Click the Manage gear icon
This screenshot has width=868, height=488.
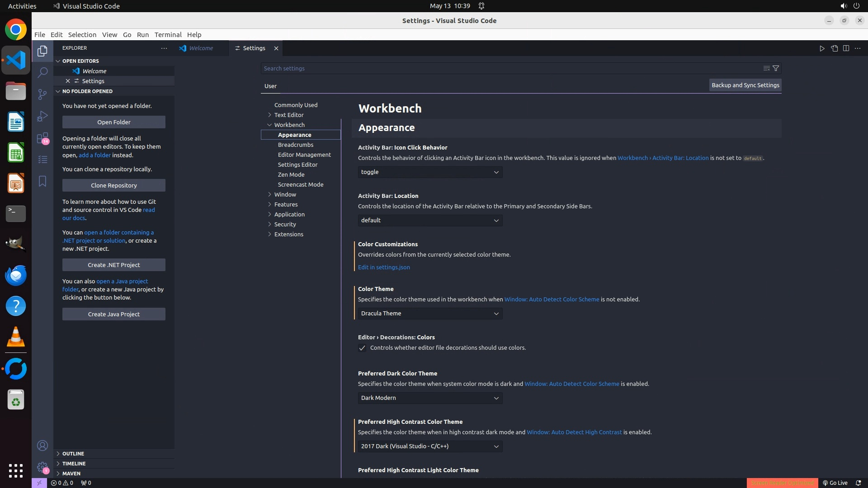(42, 467)
